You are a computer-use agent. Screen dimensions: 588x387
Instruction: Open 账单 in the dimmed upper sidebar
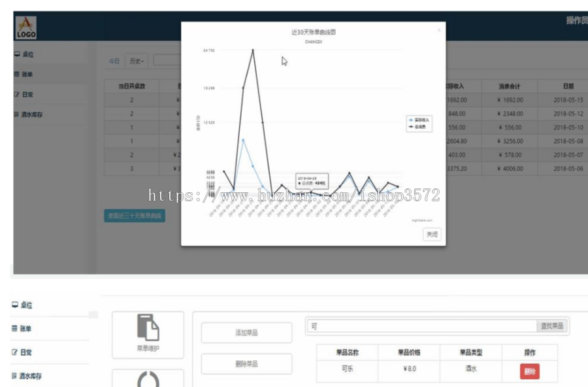tap(27, 75)
